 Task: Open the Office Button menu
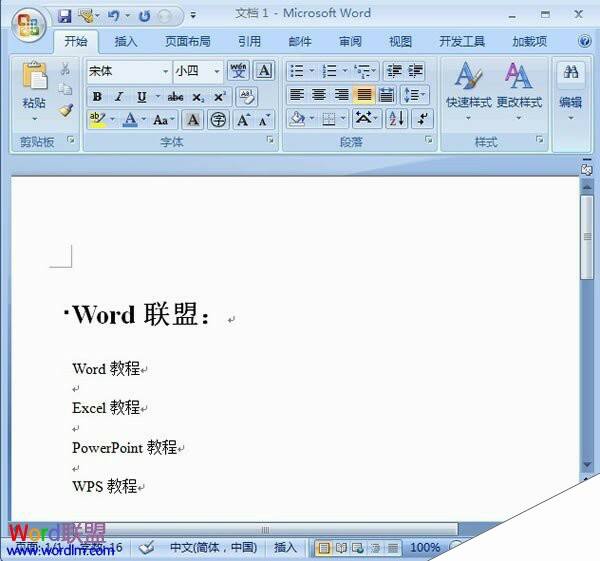click(x=29, y=25)
